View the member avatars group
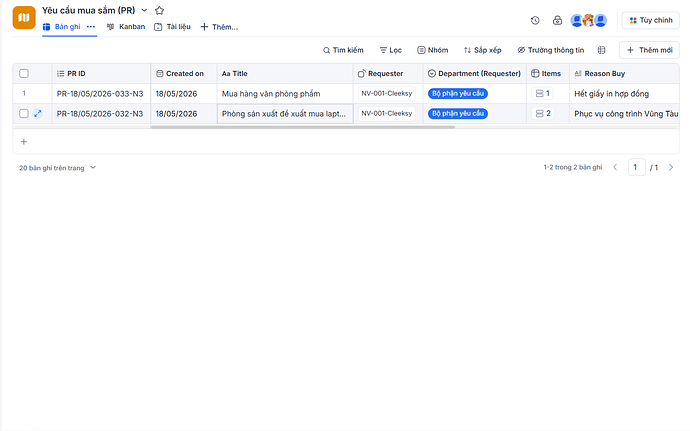This screenshot has width=690, height=431. [x=589, y=20]
